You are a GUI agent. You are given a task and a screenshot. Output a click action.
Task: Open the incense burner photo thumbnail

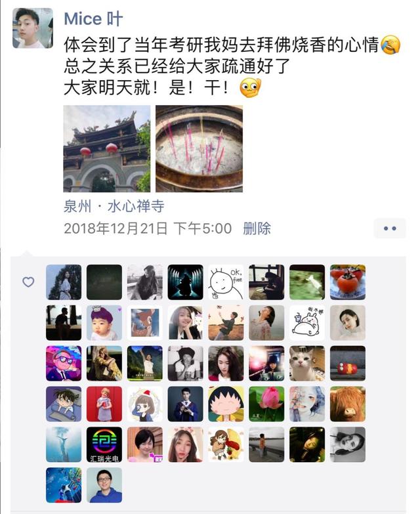(x=199, y=148)
